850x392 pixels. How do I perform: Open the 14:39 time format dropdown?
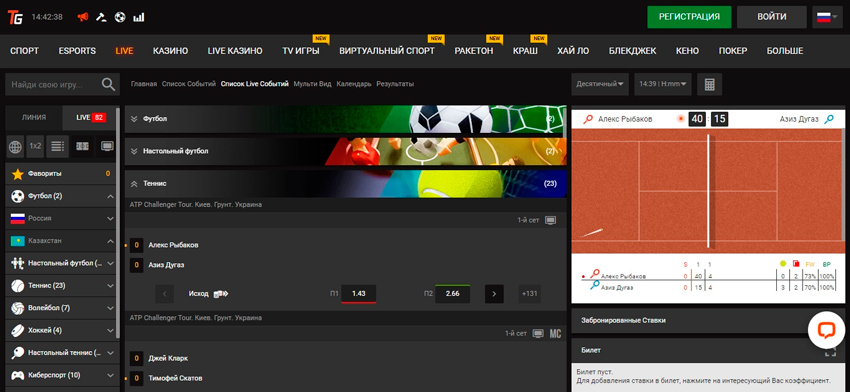coord(663,84)
